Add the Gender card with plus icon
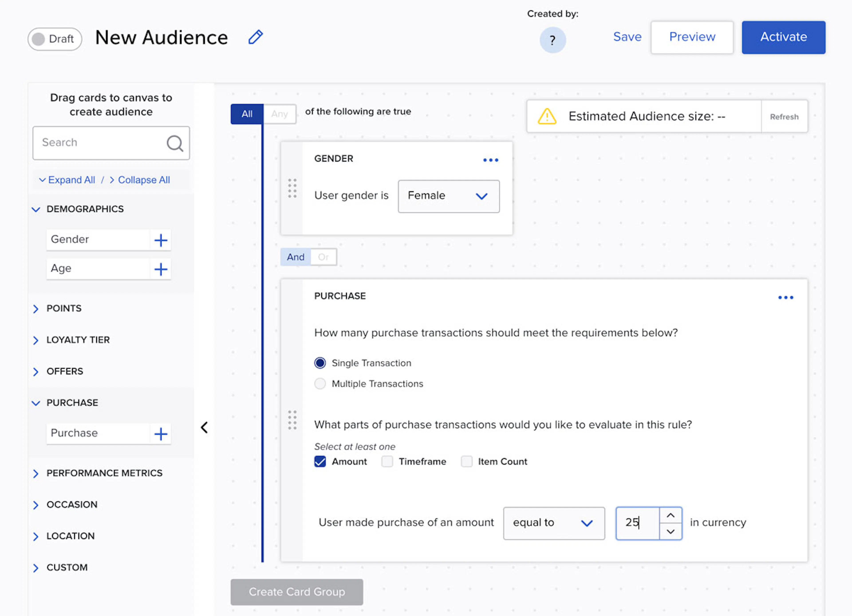The width and height of the screenshot is (852, 616). (x=161, y=240)
